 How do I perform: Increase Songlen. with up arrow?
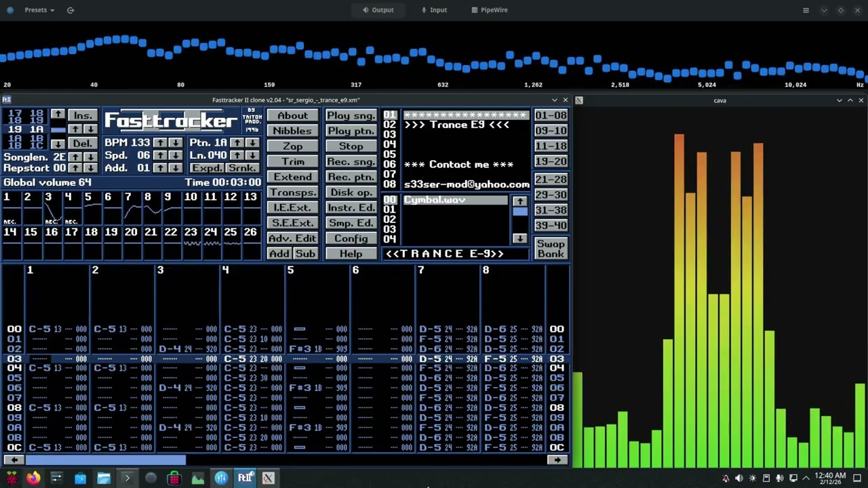[x=75, y=157]
